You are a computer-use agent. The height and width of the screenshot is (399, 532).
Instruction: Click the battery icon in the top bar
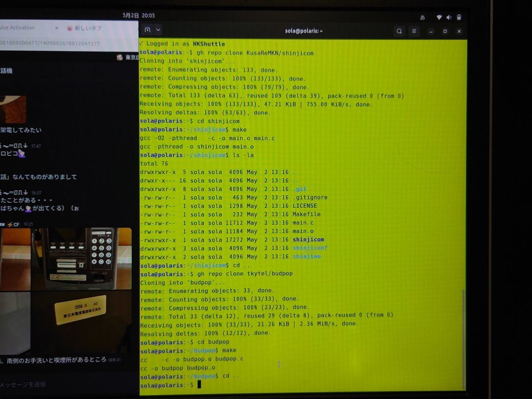[459, 17]
